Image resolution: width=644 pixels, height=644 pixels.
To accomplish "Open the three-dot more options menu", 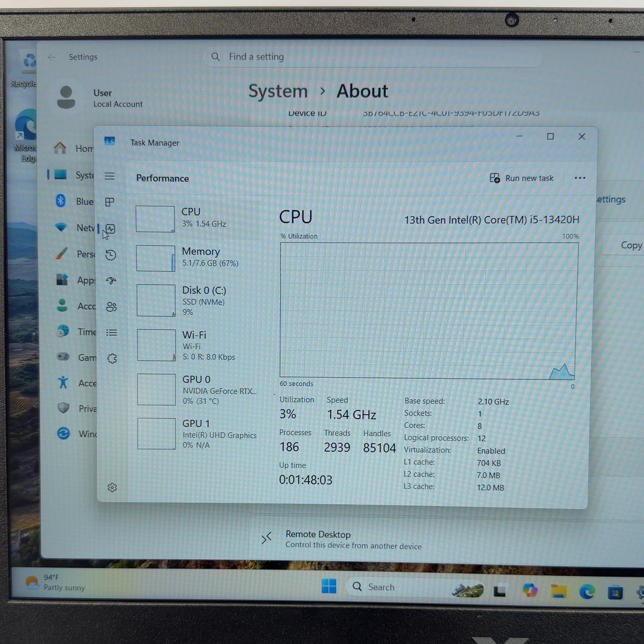I will (x=580, y=178).
